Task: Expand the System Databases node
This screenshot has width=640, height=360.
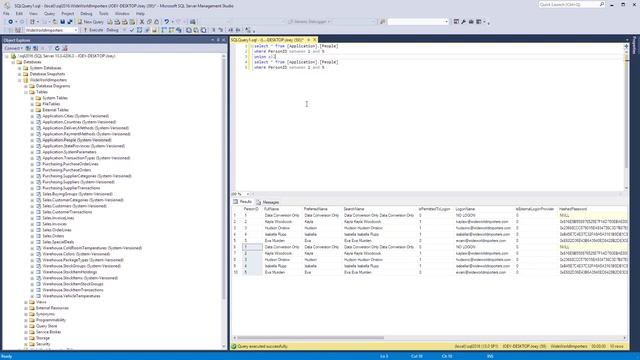Action: (x=19, y=68)
